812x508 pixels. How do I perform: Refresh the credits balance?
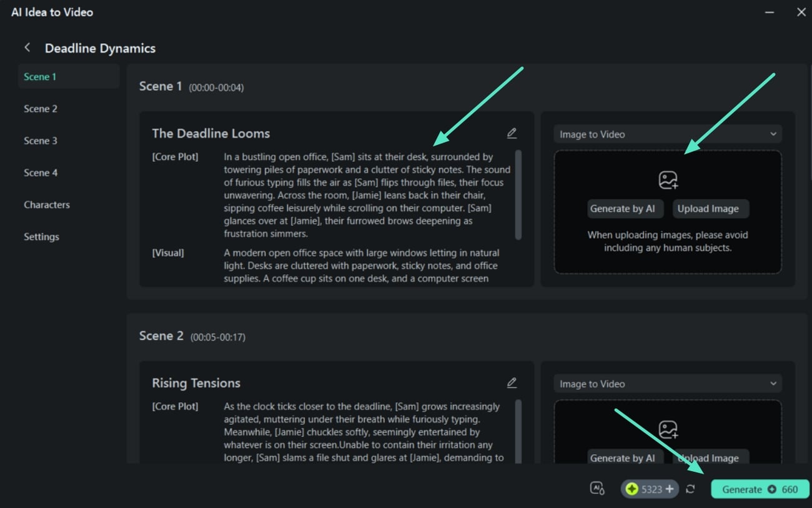point(690,489)
